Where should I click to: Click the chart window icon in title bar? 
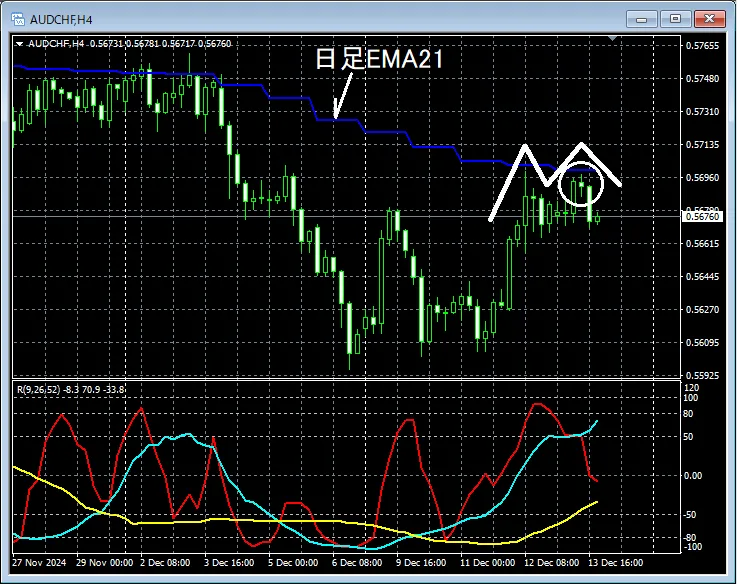pos(18,19)
